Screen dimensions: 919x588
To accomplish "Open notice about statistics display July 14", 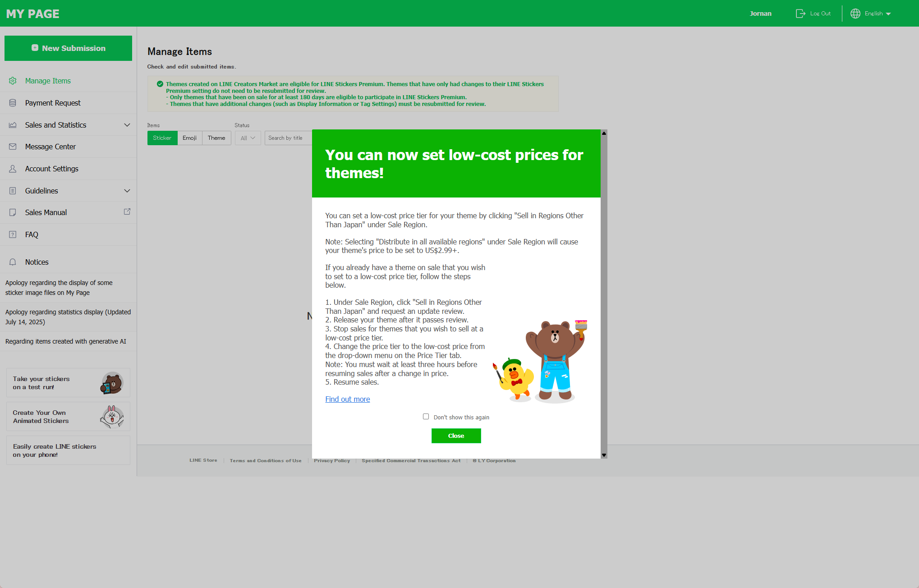I will (68, 317).
